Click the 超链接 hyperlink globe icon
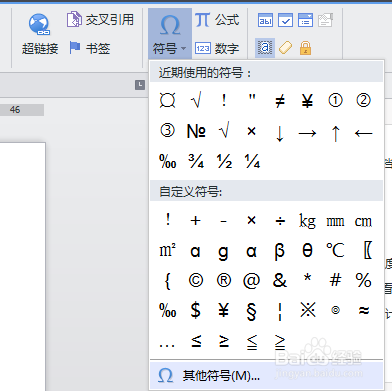The height and width of the screenshot is (391, 392). pyautogui.click(x=39, y=24)
